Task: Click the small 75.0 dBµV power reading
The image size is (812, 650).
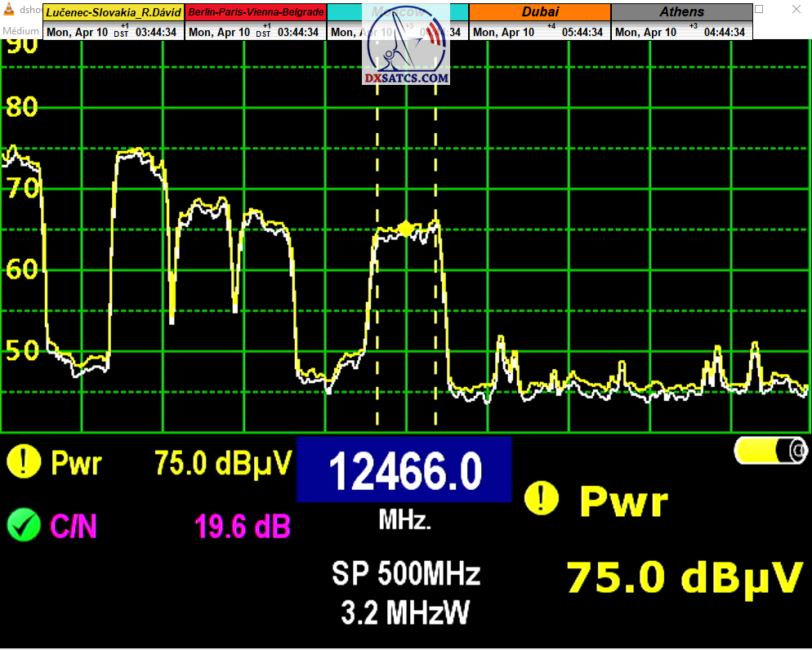Action: tap(222, 464)
